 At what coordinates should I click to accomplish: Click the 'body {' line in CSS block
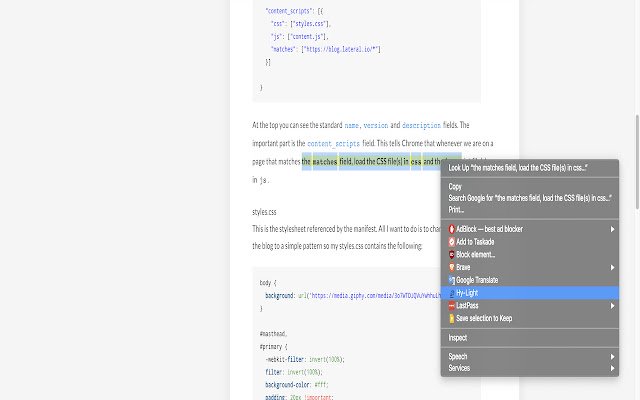pos(268,282)
